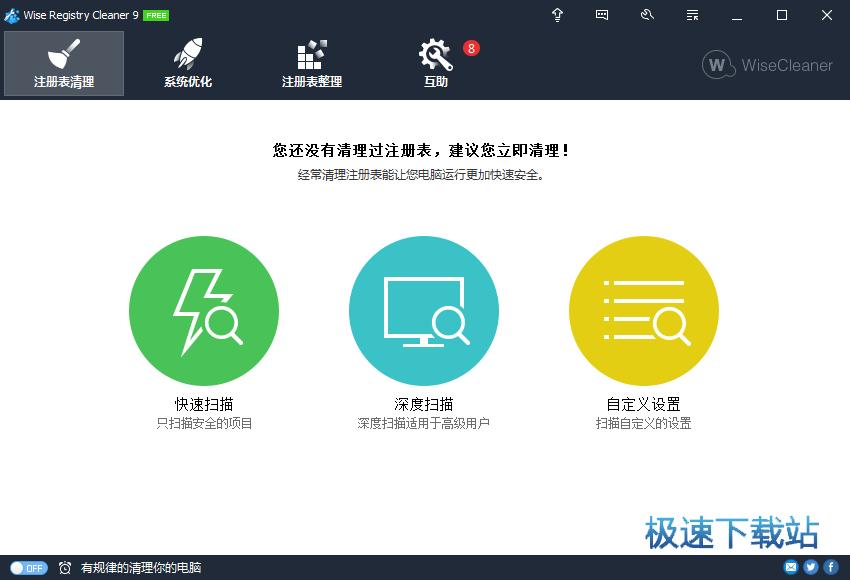
Task: Open the Twitter icon in status bar
Action: [x=811, y=568]
